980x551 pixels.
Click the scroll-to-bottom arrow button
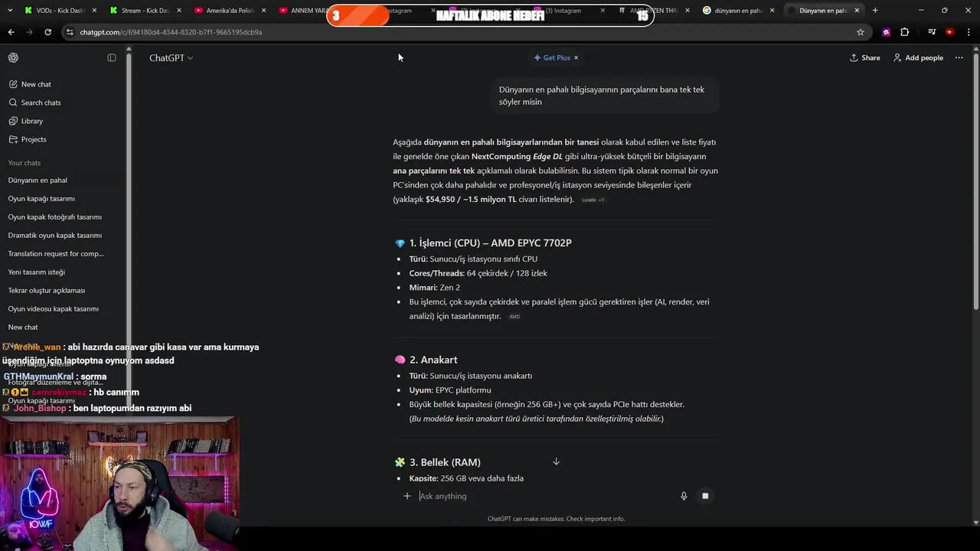(556, 461)
